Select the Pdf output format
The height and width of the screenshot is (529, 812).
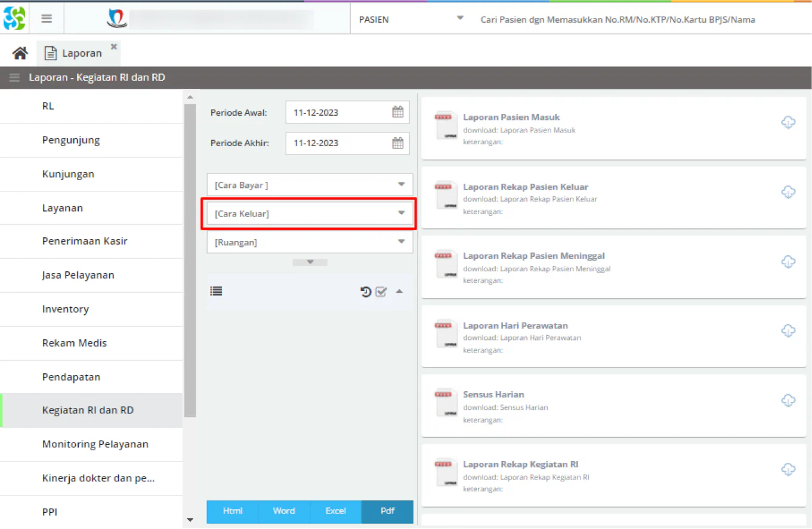tap(388, 511)
